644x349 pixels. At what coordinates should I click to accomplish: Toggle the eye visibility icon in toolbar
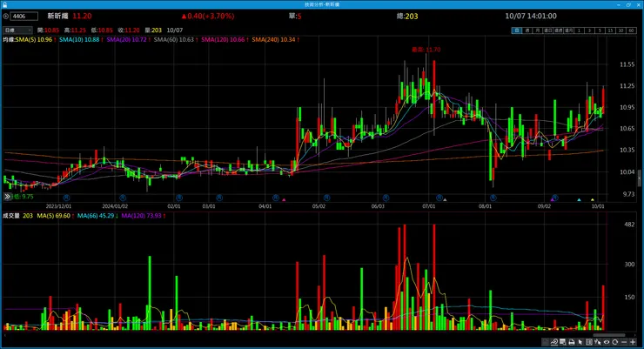607,342
